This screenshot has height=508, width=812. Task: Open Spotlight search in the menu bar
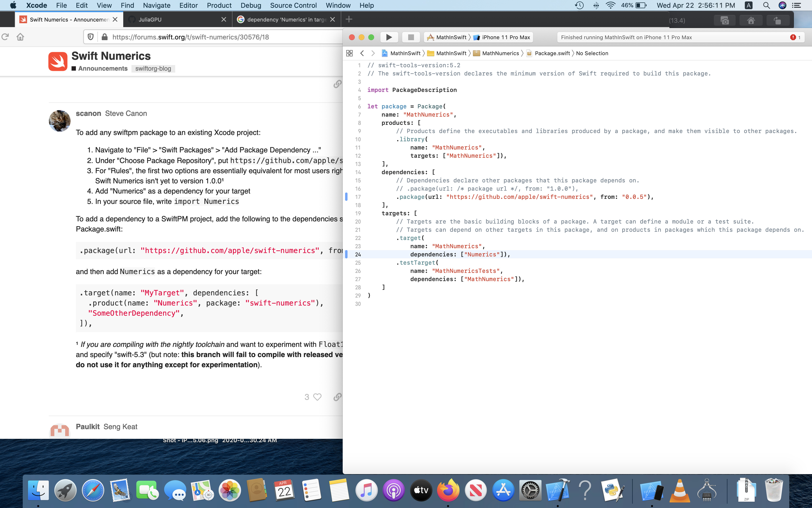pyautogui.click(x=766, y=5)
